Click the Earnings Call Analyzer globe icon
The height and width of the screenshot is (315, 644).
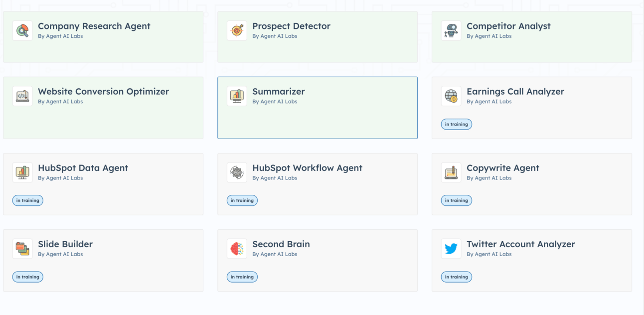[x=451, y=96]
